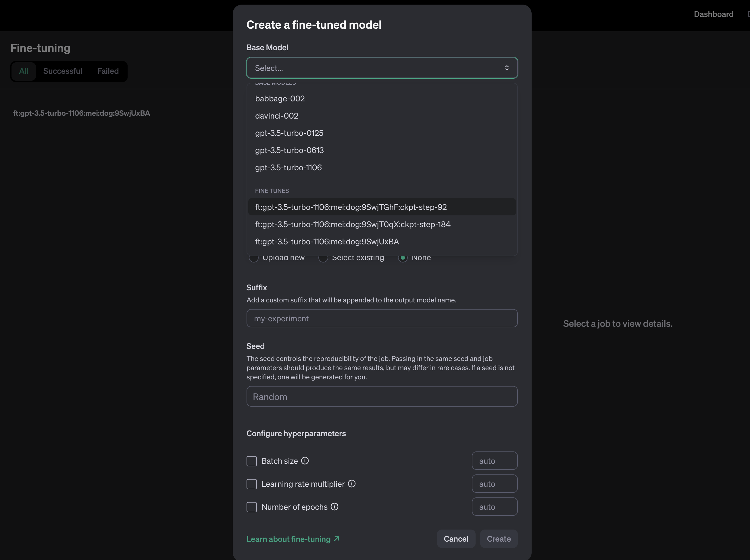
Task: Switch to the Failed tab
Action: [x=108, y=71]
